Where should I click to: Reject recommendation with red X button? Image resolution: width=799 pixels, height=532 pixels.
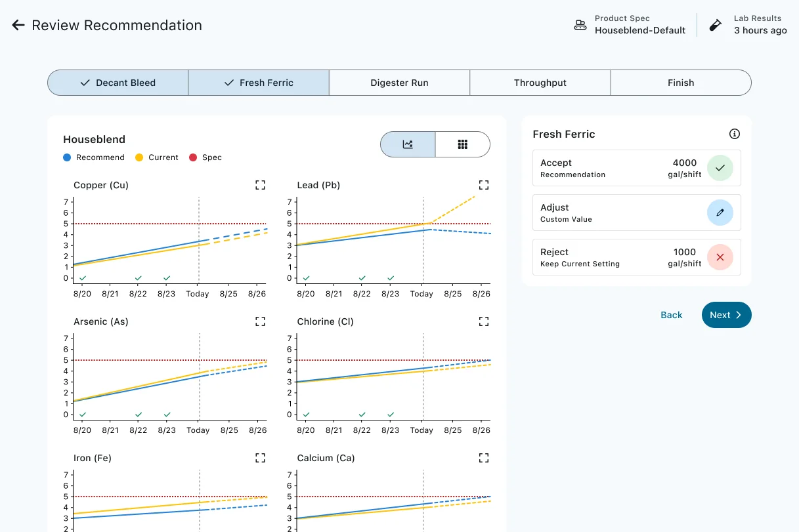pos(720,257)
